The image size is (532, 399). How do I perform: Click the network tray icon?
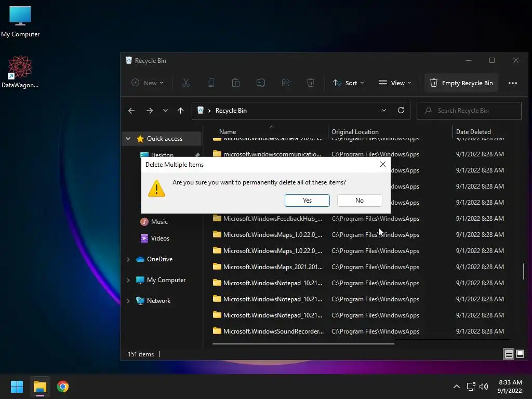coord(471,387)
